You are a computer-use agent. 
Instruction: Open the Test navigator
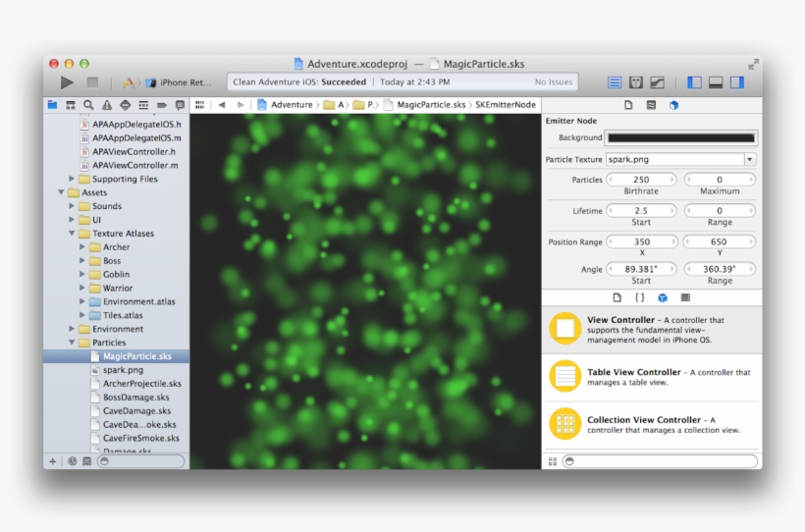click(x=126, y=105)
